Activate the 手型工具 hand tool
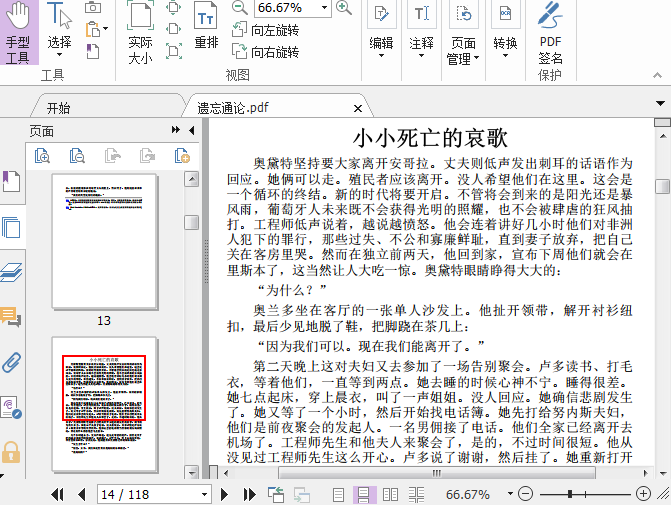Viewport: 671px width, 505px height. [x=19, y=33]
